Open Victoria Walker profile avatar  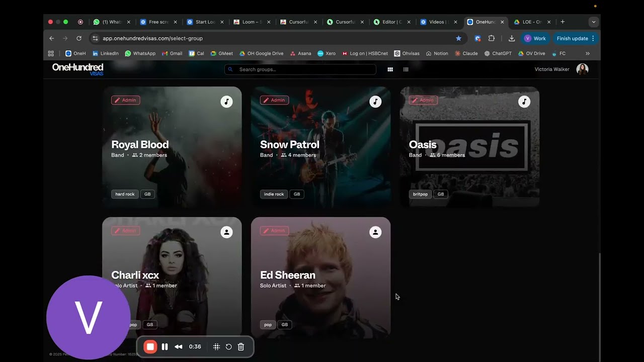point(582,69)
